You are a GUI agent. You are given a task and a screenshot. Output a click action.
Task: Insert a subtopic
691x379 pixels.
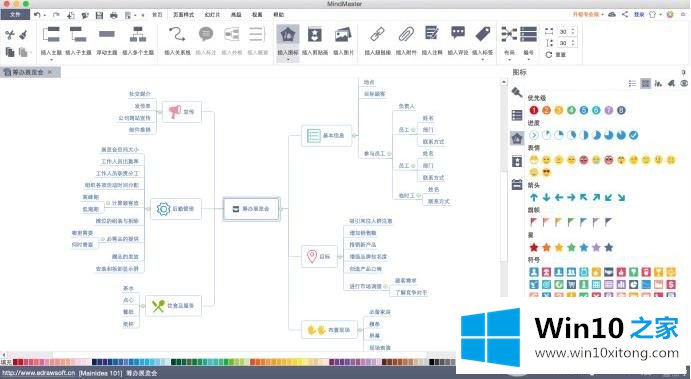tap(78, 40)
